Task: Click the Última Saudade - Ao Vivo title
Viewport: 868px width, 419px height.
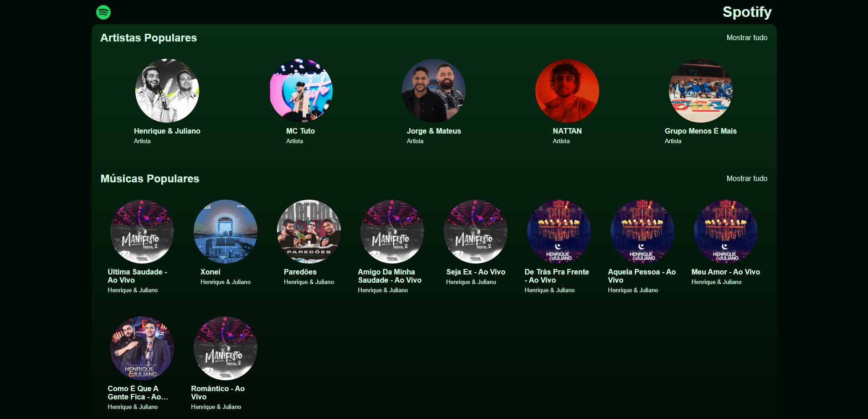Action: click(138, 276)
